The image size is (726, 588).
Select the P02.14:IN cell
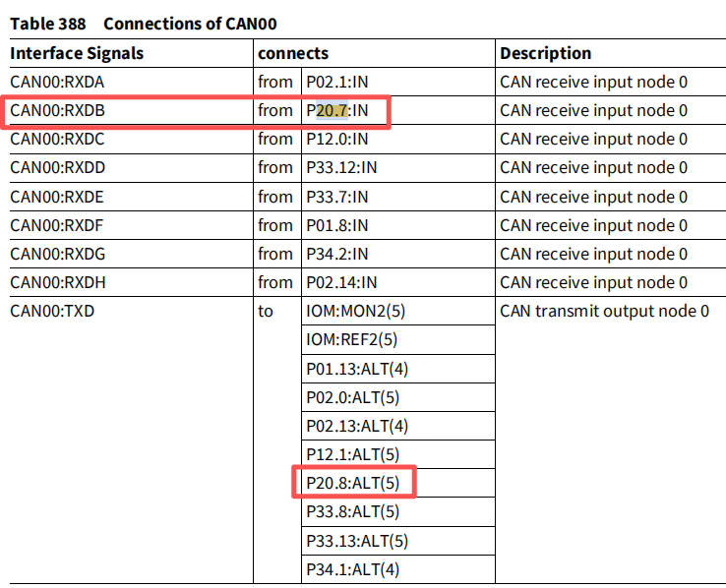tap(341, 282)
